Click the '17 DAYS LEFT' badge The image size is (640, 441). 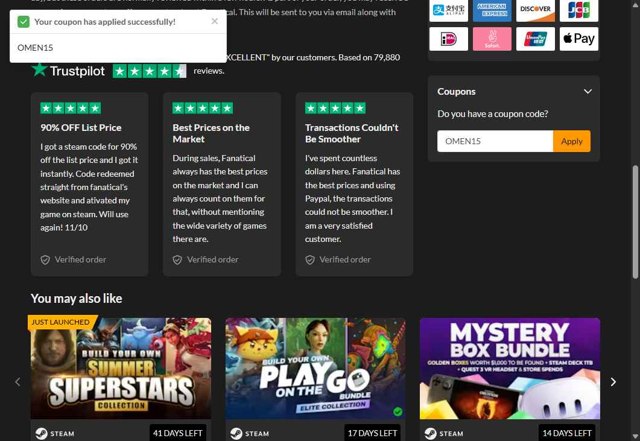pyautogui.click(x=372, y=433)
